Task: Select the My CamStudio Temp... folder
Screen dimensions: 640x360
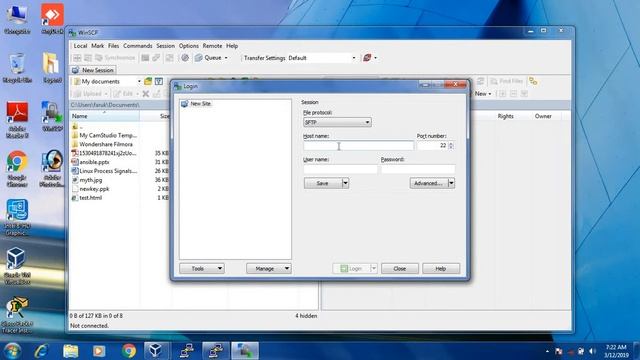Action: [104, 135]
